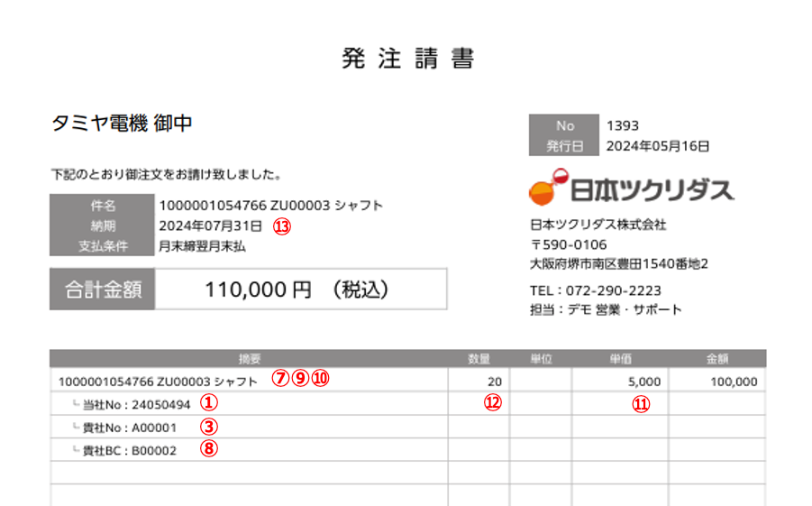Click the 合計金額 label
This screenshot has height=506, width=812.
tap(103, 290)
